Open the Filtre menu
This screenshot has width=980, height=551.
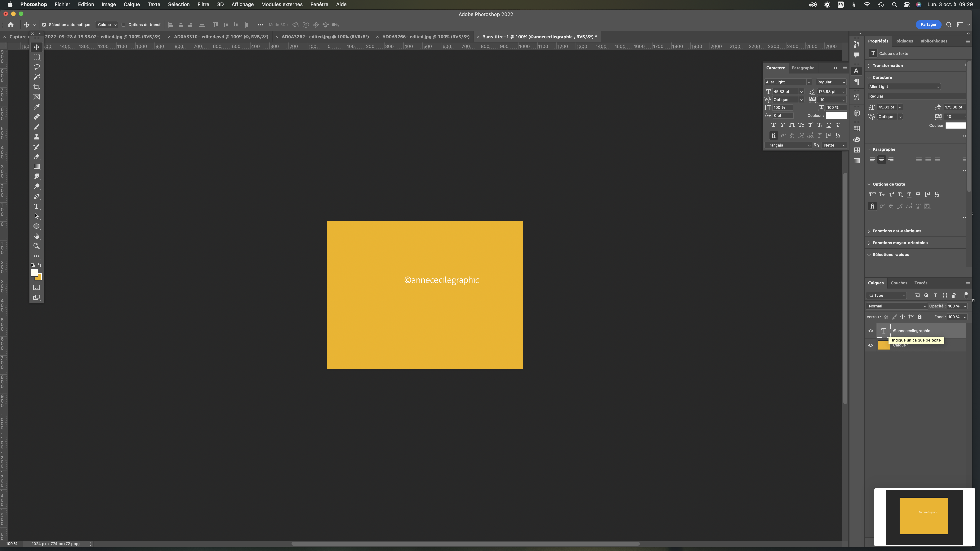pos(203,5)
